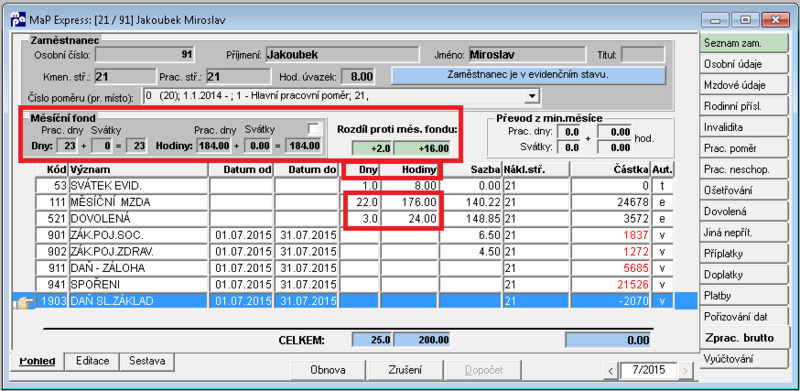Click the Jméno field with Miroslav
This screenshot has width=800, height=391.
point(527,54)
